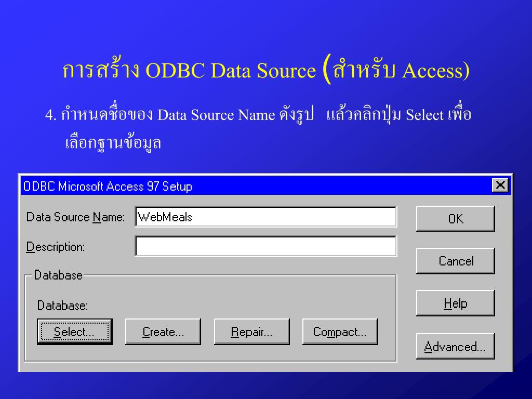Run Compact... on the database
The width and height of the screenshot is (532, 399).
[x=340, y=331]
